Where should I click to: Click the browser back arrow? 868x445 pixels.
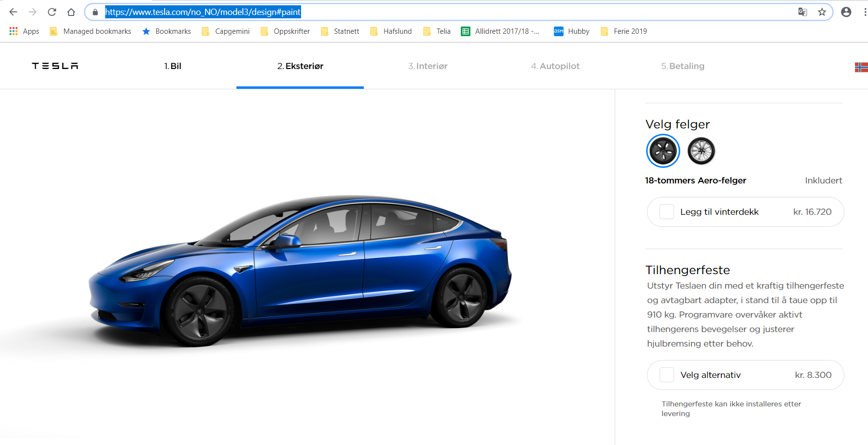click(13, 12)
